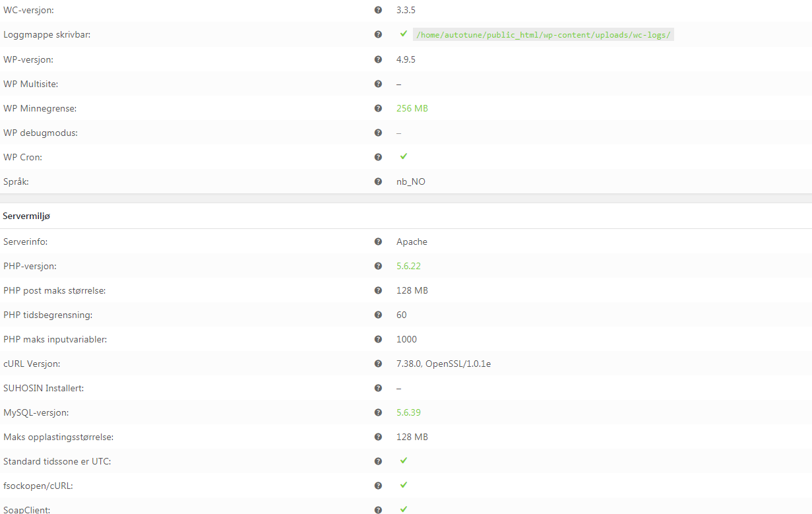The image size is (812, 514).
Task: Click the cURL Versjon help icon
Action: pos(378,364)
